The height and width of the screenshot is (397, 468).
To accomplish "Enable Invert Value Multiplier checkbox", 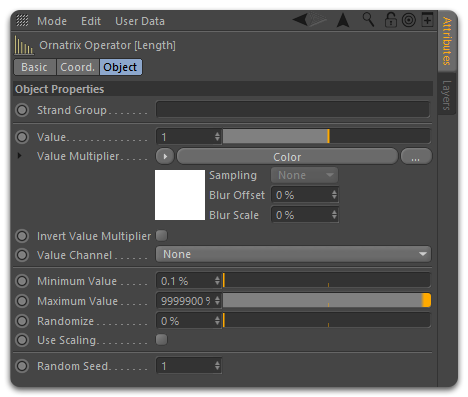I will (162, 236).
